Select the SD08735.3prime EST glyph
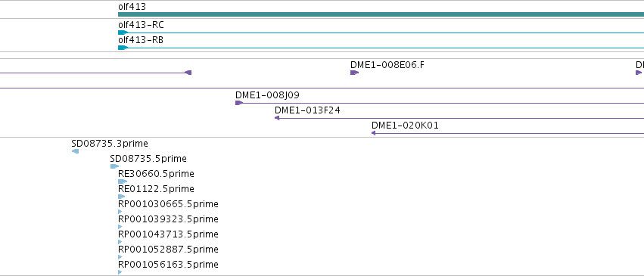This screenshot has width=644, height=276. click(x=75, y=151)
